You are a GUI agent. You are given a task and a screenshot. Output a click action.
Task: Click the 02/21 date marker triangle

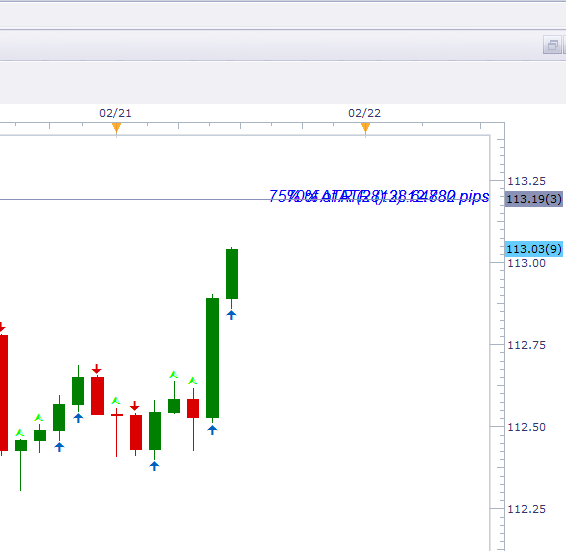point(116,128)
